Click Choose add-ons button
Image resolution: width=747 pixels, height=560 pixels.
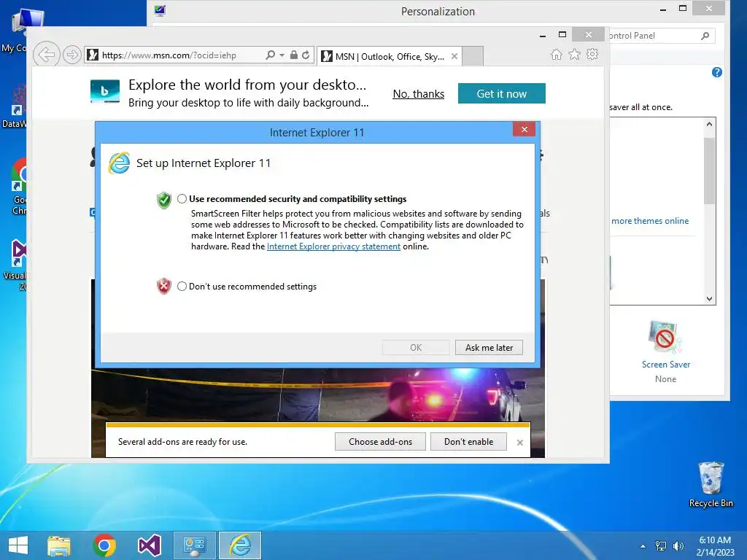coord(380,441)
